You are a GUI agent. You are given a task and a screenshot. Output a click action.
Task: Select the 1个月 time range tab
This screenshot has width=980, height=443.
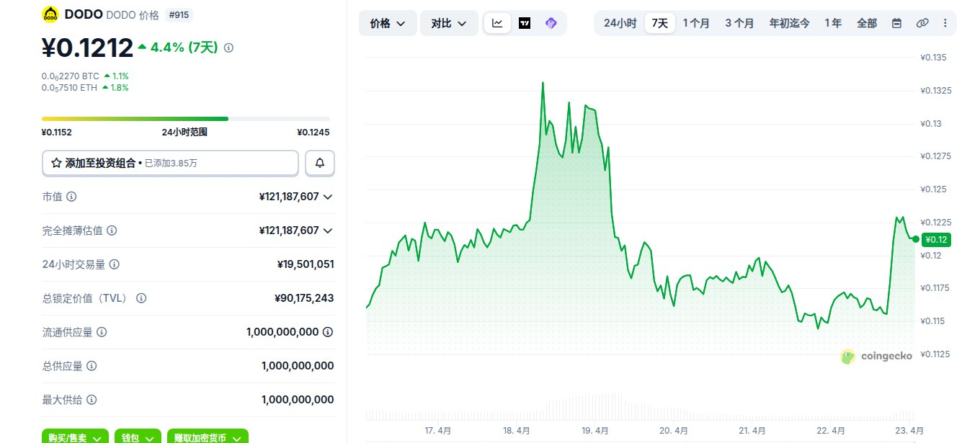coord(696,23)
